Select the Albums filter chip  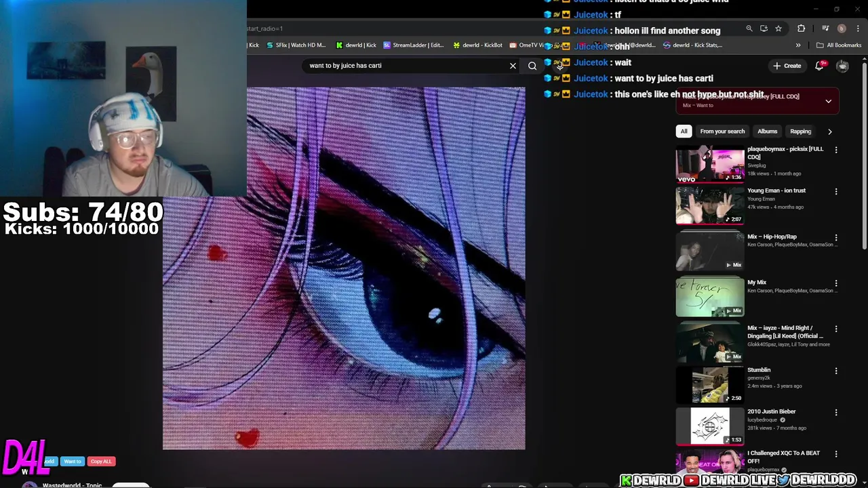coord(767,131)
